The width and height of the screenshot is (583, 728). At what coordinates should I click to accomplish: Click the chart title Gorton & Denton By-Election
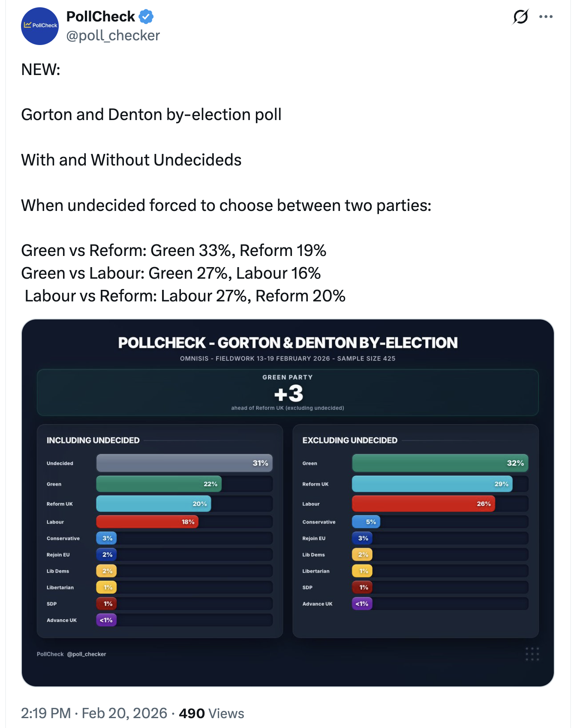(x=288, y=343)
